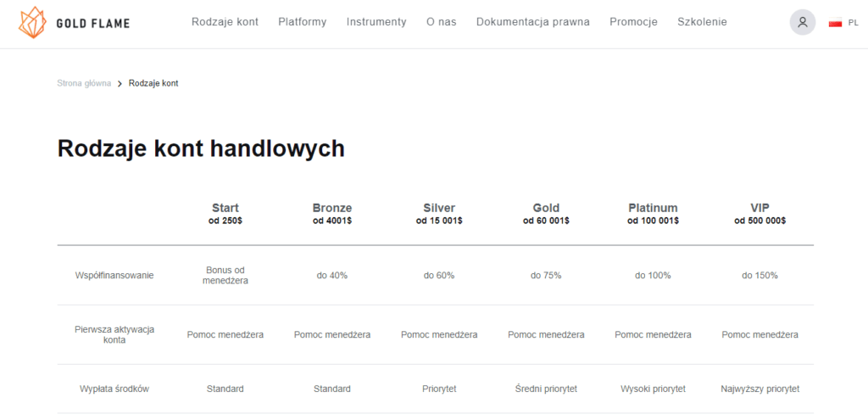Select the Bronze account column header
868x420 pixels.
point(332,213)
